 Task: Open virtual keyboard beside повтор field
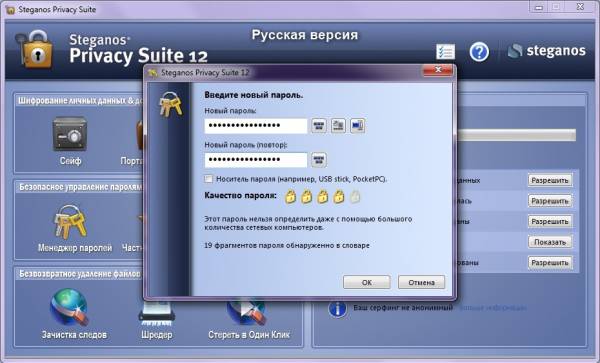(319, 160)
